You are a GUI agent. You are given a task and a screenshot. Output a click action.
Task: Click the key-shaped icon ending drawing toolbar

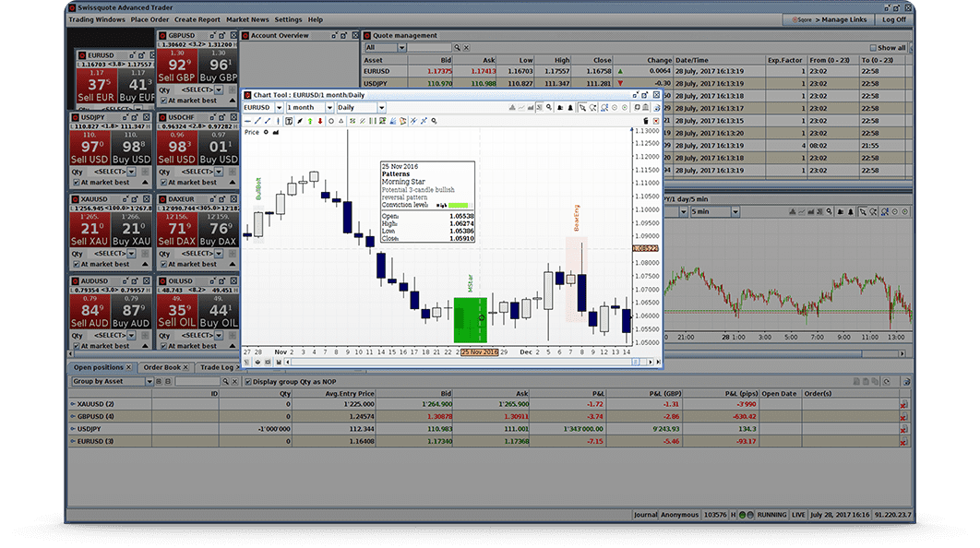434,121
